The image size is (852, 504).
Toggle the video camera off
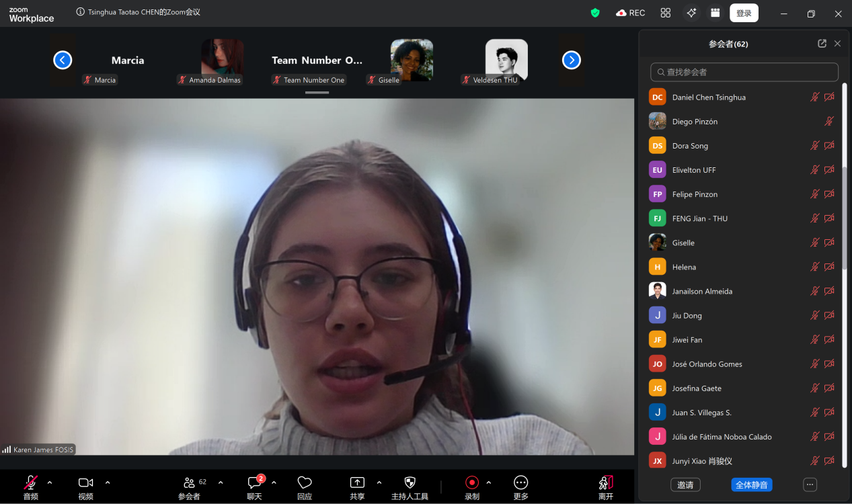[85, 483]
